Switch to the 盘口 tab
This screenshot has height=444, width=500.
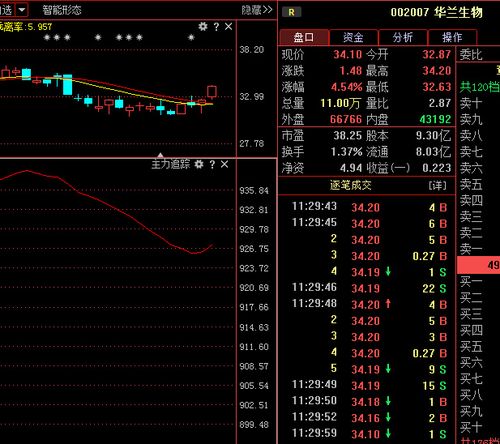304,37
